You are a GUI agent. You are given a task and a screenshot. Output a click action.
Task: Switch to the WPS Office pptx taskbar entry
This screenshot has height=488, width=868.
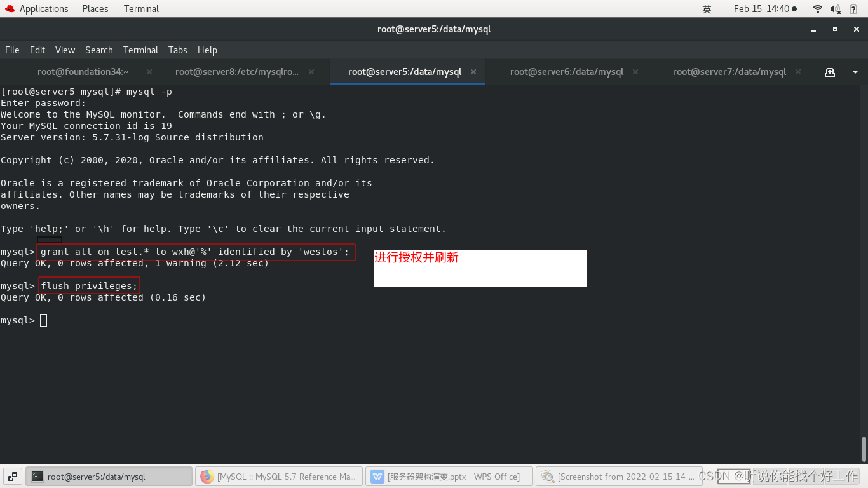pos(449,476)
